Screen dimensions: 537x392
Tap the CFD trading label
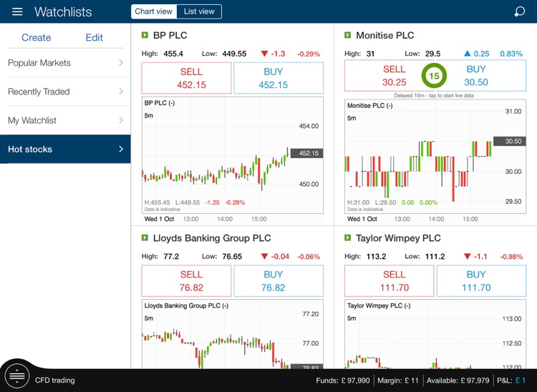(x=55, y=381)
